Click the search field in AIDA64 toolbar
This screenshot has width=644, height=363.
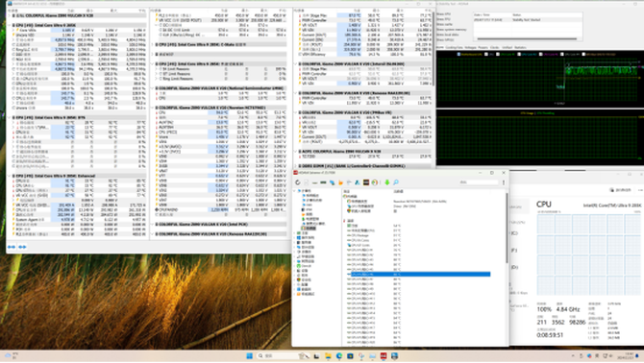pyautogui.click(x=479, y=182)
